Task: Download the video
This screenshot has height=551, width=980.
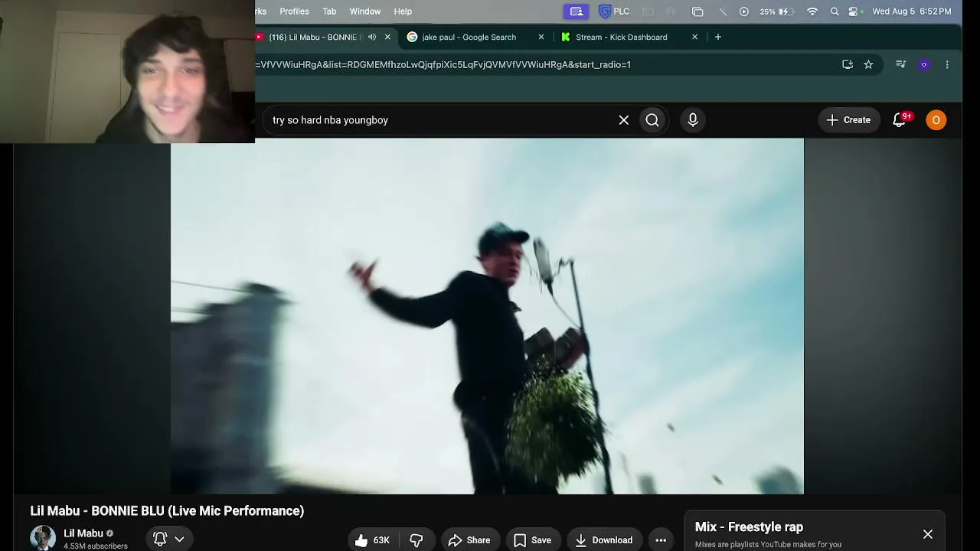Action: 604,540
